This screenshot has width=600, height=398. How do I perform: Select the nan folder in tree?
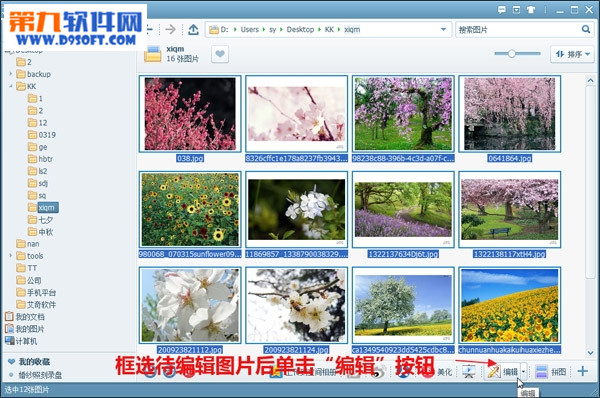(x=28, y=244)
